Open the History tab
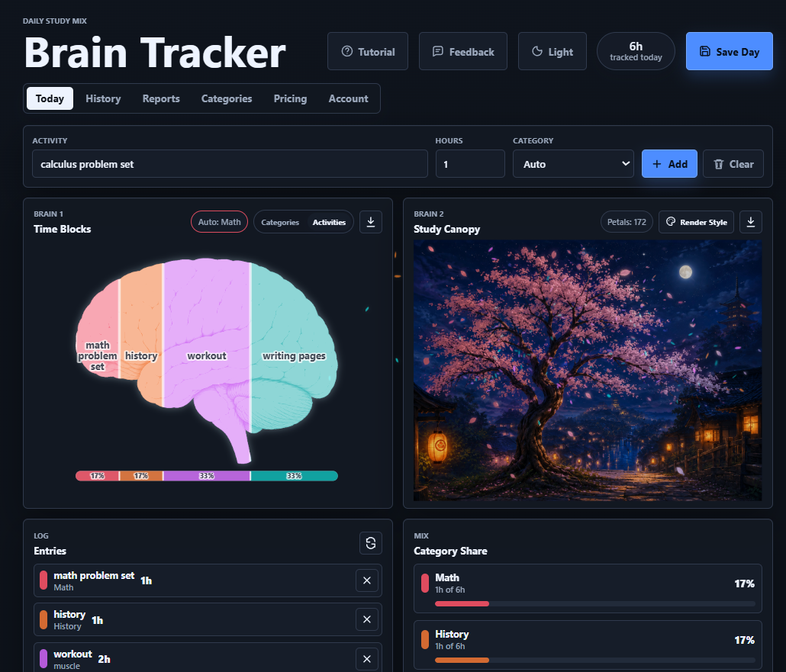The height and width of the screenshot is (672, 786). (103, 98)
